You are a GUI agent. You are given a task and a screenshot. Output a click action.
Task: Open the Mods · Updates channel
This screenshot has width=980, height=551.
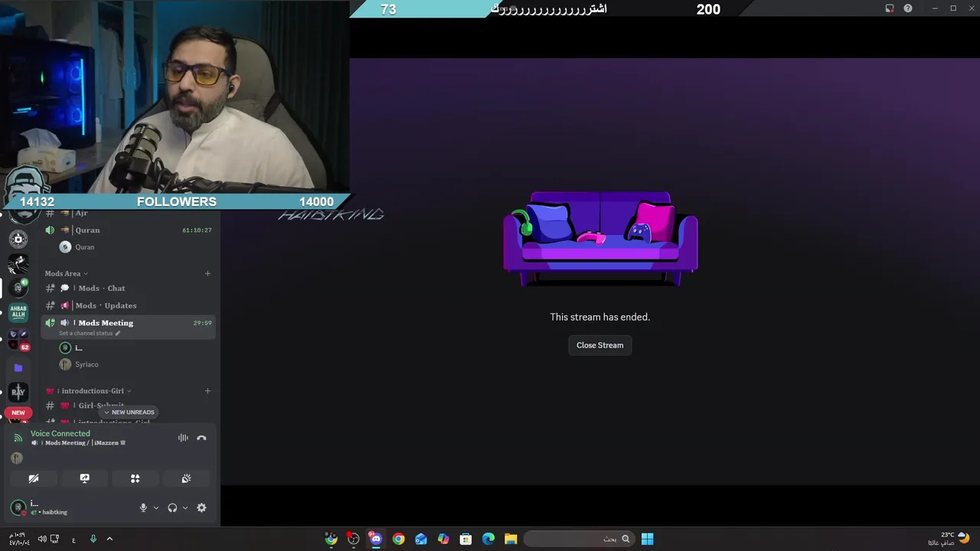tap(128, 305)
